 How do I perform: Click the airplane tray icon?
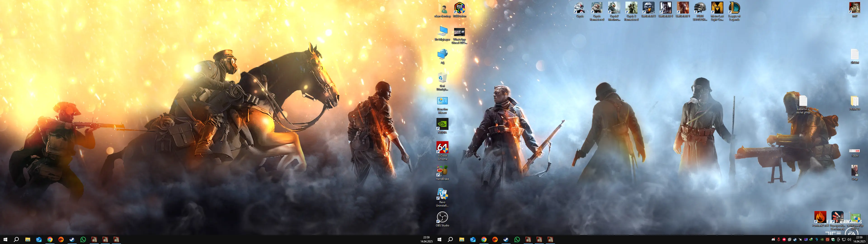[x=800, y=240]
